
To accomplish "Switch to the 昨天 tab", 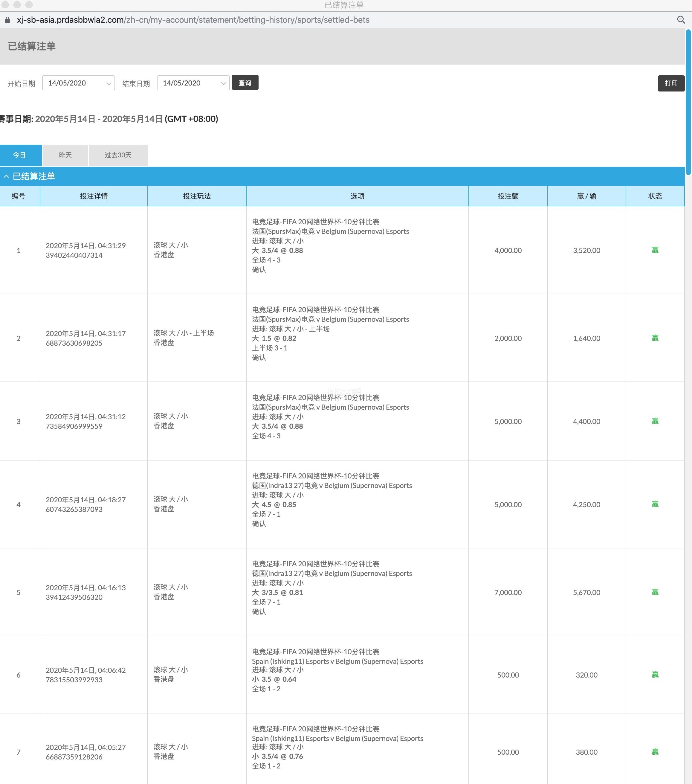I will (65, 155).
